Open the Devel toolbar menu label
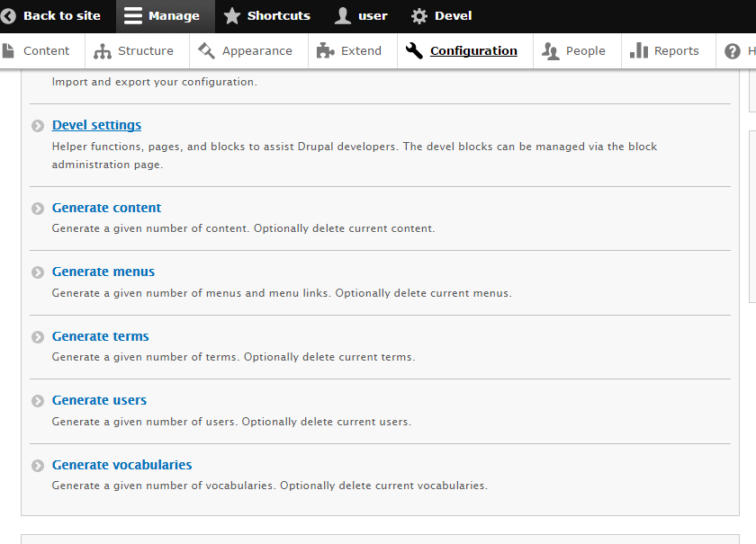Screen dimensions: 756x544 pos(454,16)
